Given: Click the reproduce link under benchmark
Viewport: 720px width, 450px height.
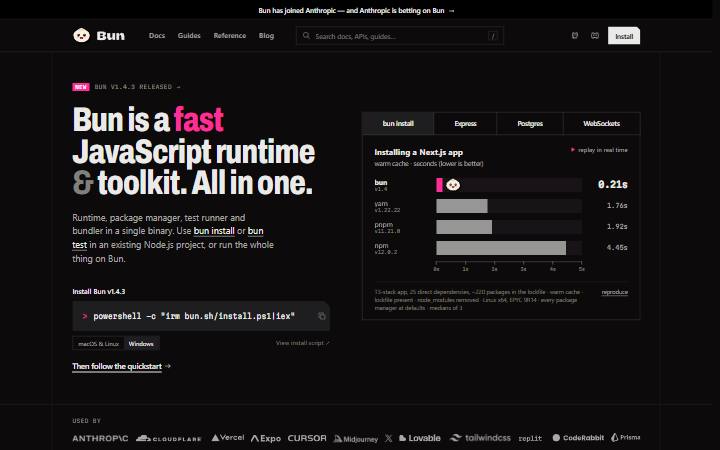Looking at the screenshot, I should (614, 292).
